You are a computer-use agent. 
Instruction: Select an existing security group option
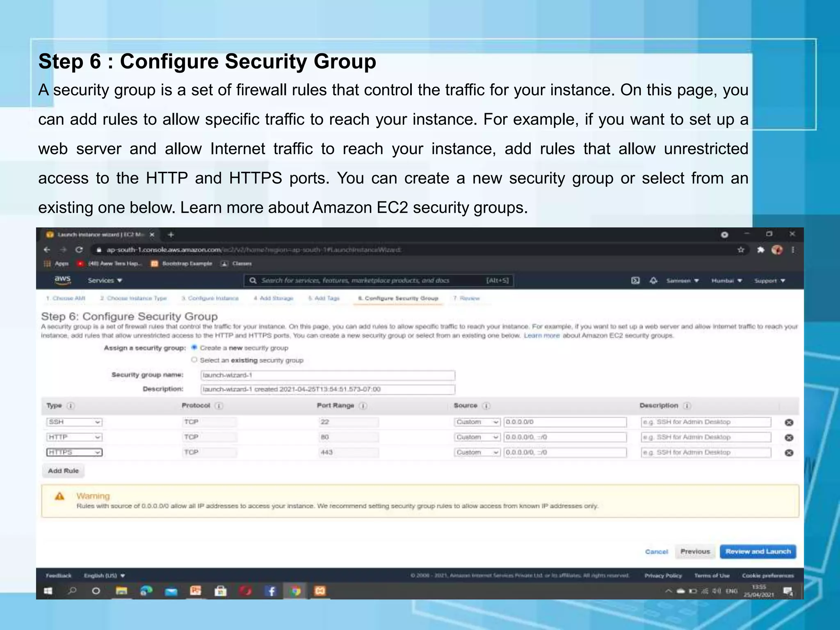(x=194, y=360)
